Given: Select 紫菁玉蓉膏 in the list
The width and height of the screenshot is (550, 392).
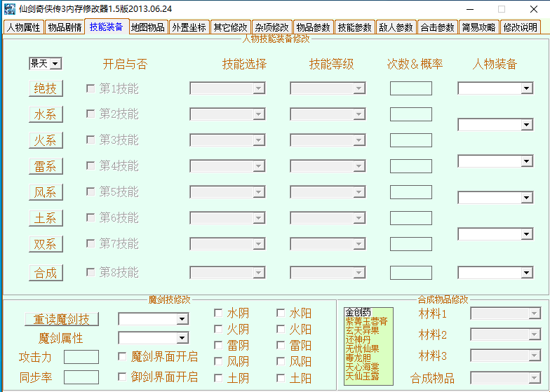Looking at the screenshot, I should (366, 321).
